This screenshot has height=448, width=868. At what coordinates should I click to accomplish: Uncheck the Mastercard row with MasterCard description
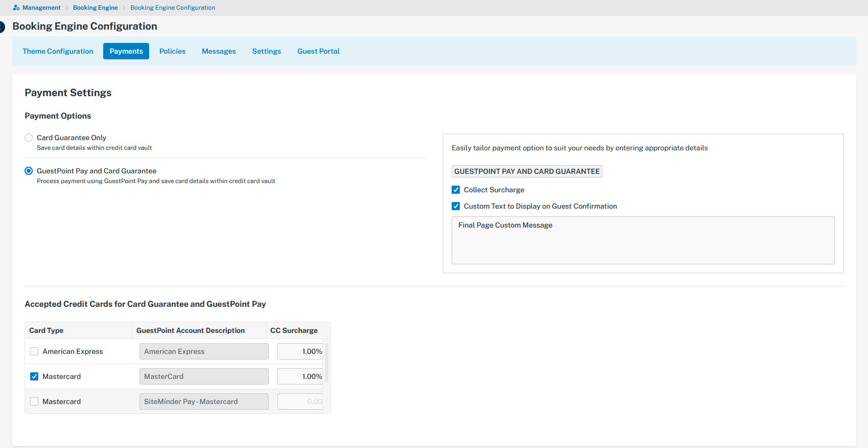pyautogui.click(x=34, y=376)
